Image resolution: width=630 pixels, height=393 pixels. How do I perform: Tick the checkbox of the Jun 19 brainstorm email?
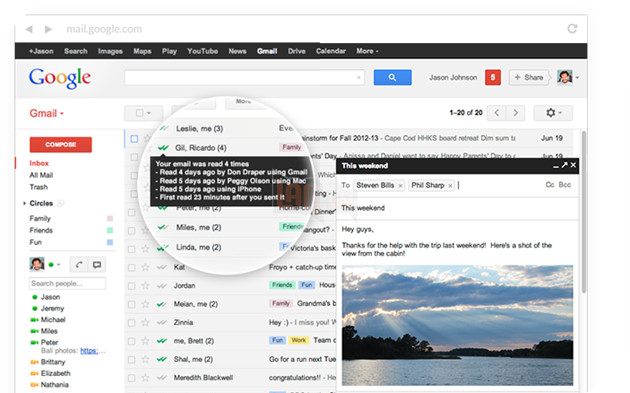pos(134,139)
